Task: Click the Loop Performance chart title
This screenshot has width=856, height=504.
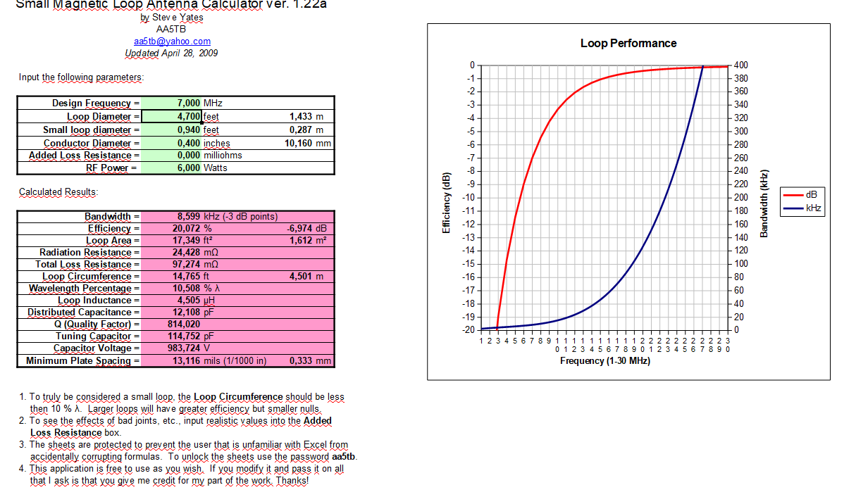Action: (628, 44)
